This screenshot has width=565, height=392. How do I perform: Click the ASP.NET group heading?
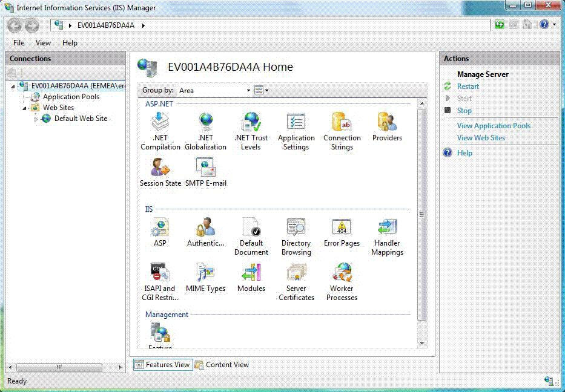pyautogui.click(x=159, y=103)
